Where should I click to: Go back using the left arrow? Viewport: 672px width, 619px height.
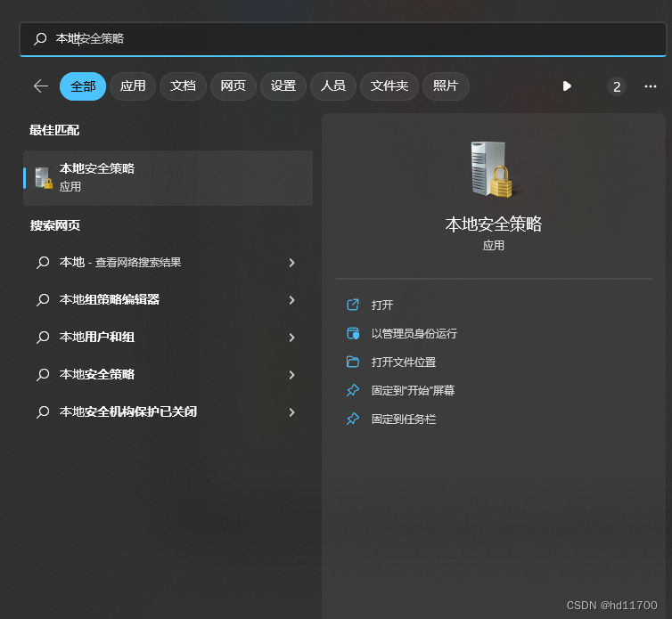(x=41, y=86)
